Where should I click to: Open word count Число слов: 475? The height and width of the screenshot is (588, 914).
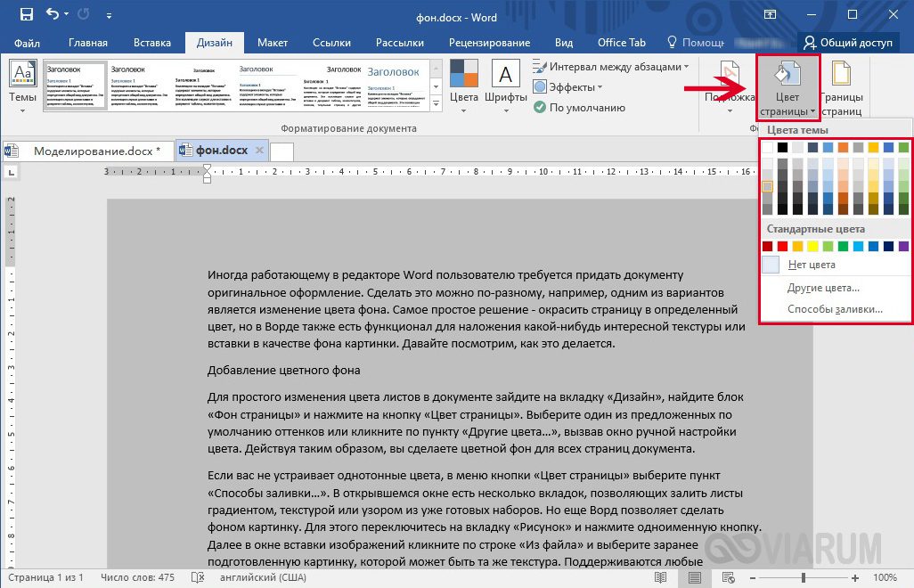pos(137,577)
